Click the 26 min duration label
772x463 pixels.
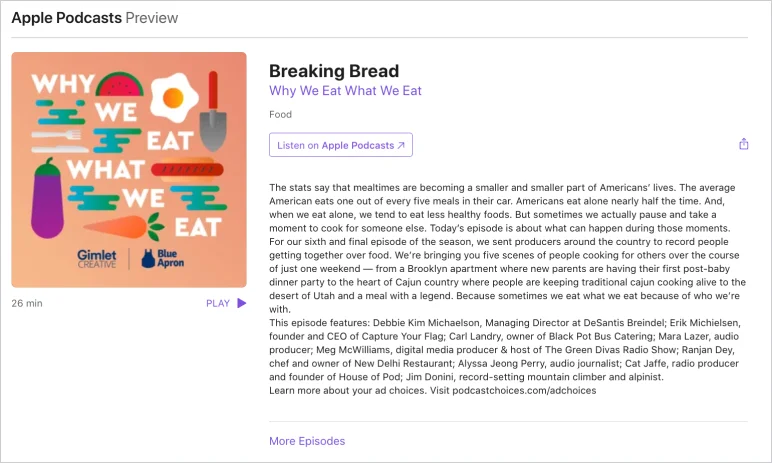(27, 303)
